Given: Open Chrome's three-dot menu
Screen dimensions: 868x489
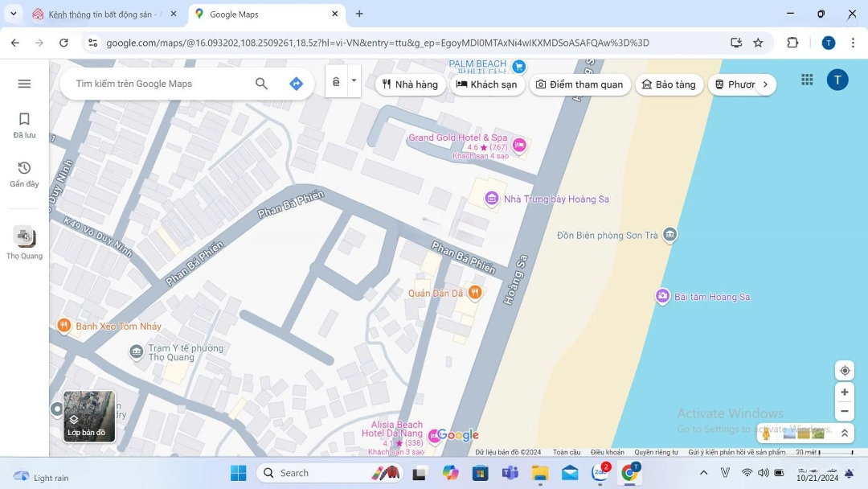Looking at the screenshot, I should (853, 43).
